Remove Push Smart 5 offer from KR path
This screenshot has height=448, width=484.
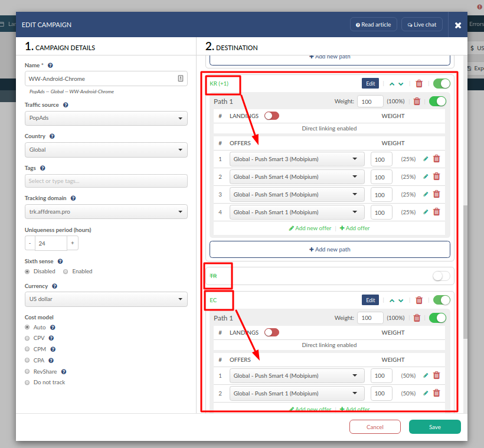coord(437,194)
